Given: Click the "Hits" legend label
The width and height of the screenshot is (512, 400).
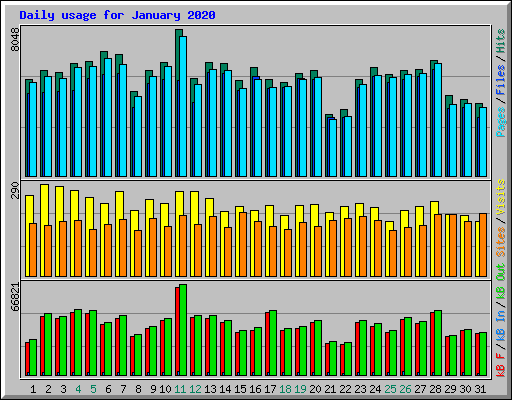Looking at the screenshot, I should coord(500,41).
